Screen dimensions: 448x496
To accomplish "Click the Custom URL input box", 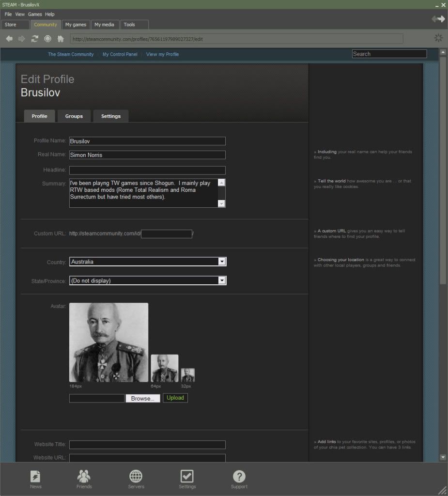I will (x=167, y=234).
